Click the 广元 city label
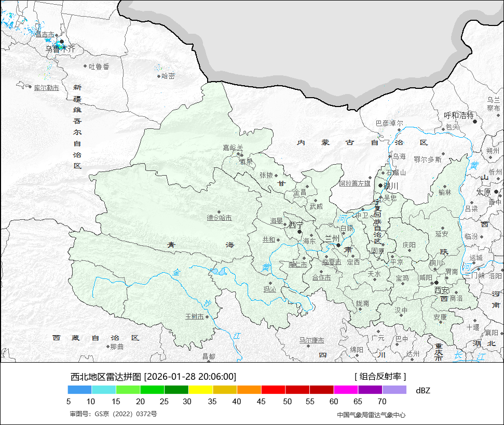Viewport: 504px width, 425px height. [x=378, y=338]
